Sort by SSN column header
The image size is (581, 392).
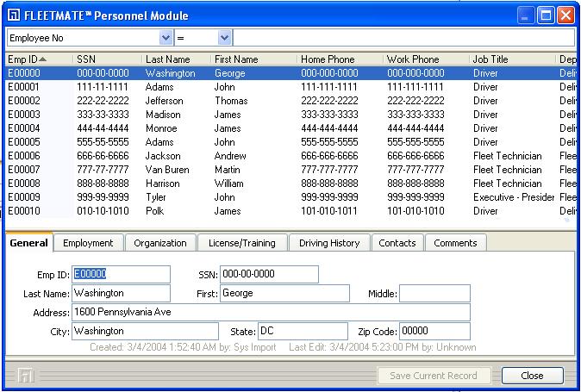click(108, 59)
